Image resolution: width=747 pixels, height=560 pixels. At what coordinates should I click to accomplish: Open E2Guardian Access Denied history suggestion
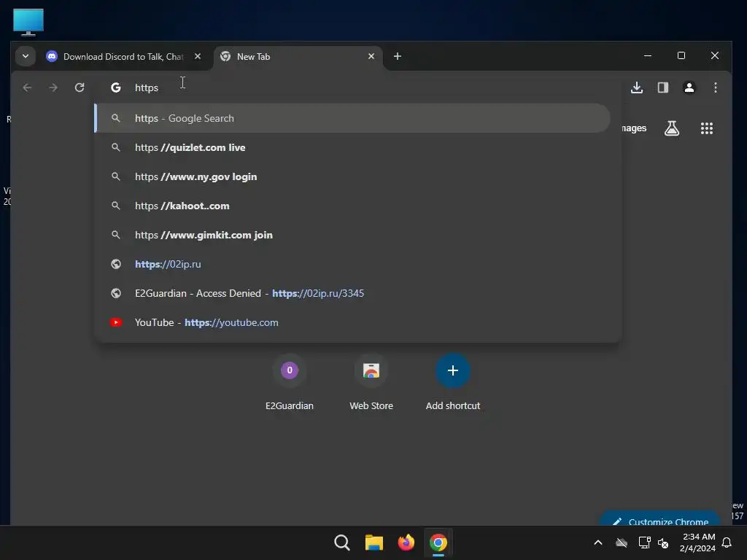coord(352,293)
